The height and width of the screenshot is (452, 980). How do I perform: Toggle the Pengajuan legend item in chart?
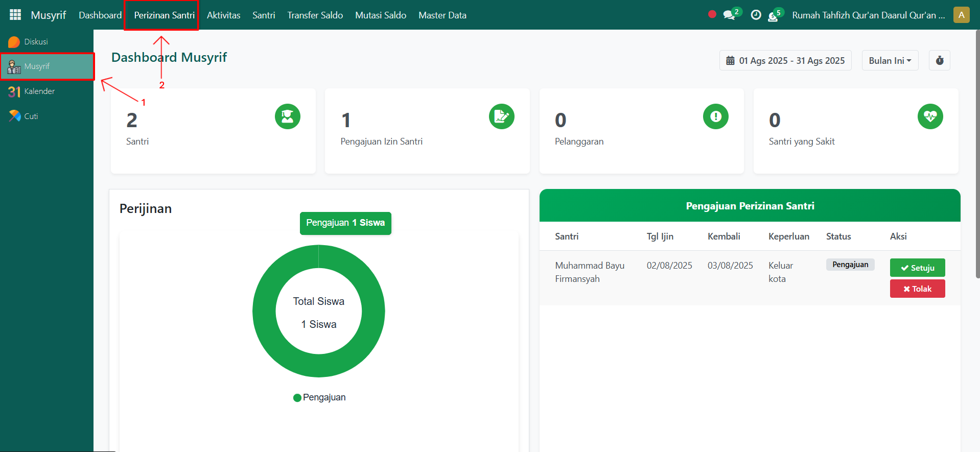[319, 397]
